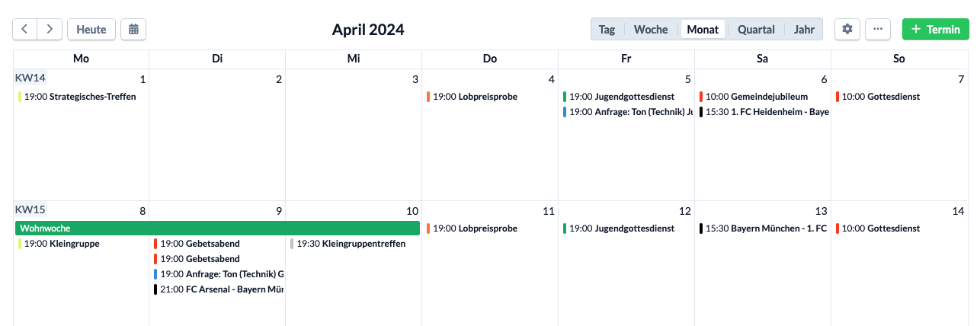Viewport: 980px width, 326px height.
Task: Go to the previous month with left chevron
Action: (x=24, y=30)
